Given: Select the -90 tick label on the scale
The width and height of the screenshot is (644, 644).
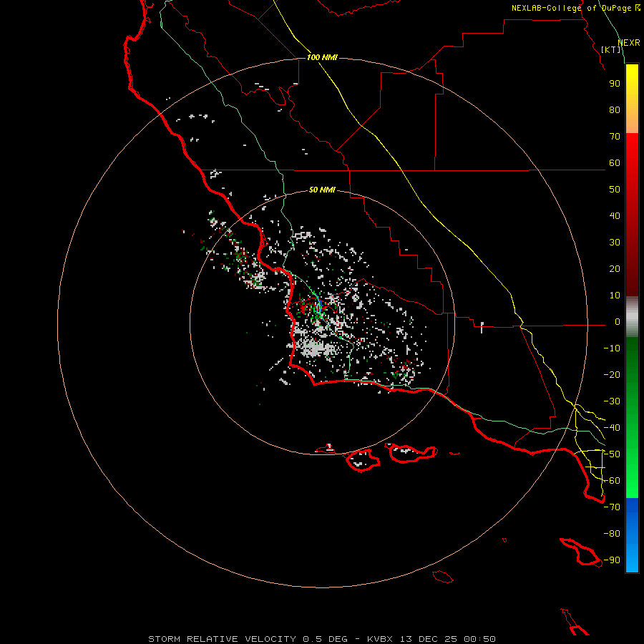Looking at the screenshot, I should [612, 560].
